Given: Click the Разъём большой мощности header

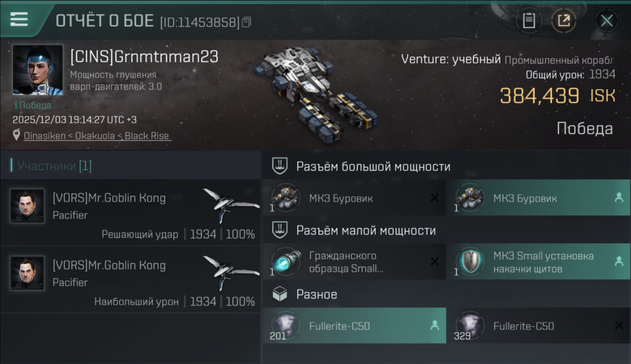Looking at the screenshot, I should click(373, 166).
